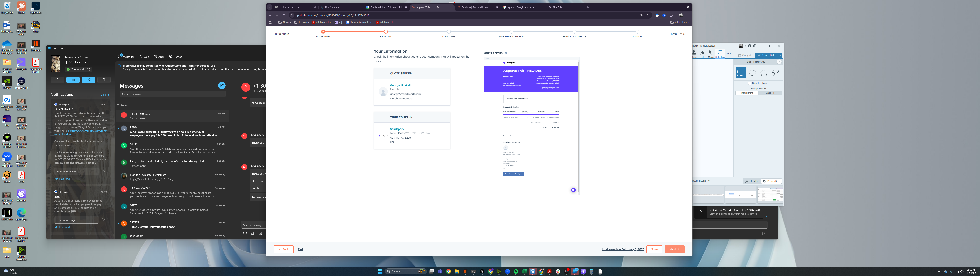This screenshot has width=980, height=276.
Task: Open Share Link dropdown arrow in Snagit
Action: pyautogui.click(x=780, y=55)
